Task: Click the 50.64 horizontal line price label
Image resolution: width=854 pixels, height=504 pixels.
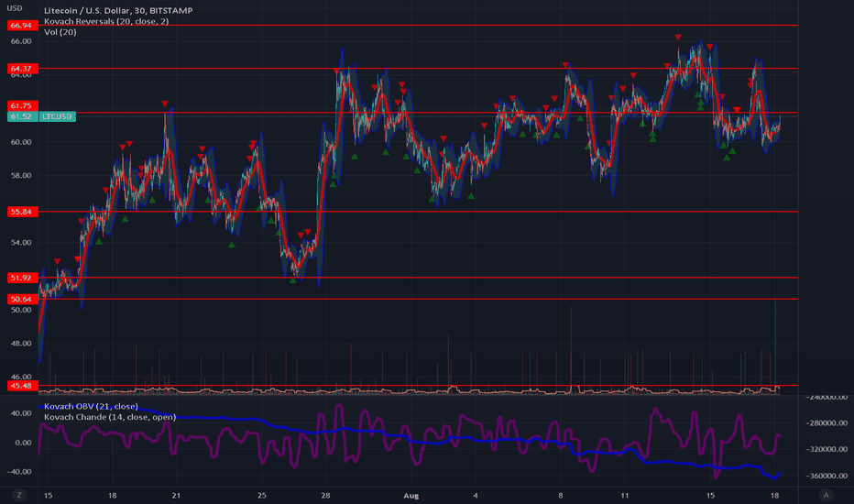Action: pyautogui.click(x=22, y=299)
